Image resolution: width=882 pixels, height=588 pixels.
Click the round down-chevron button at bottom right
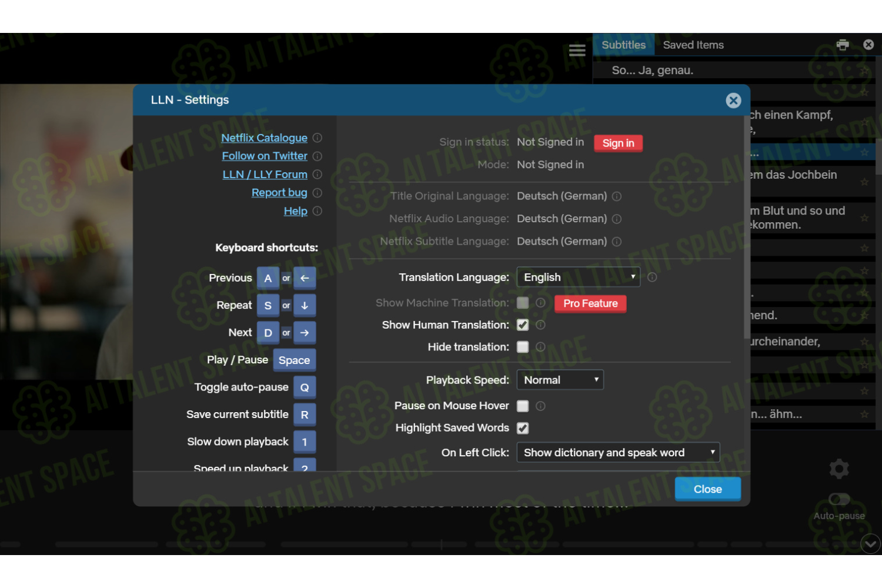pos(870,544)
